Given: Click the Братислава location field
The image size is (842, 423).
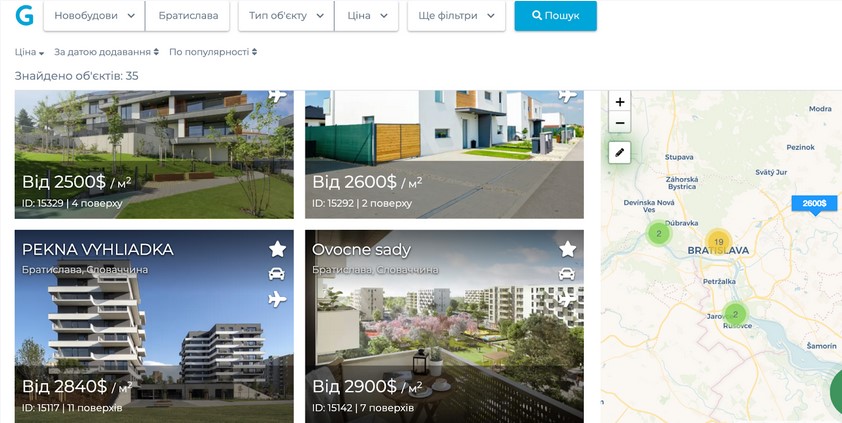Looking at the screenshot, I should pyautogui.click(x=188, y=16).
